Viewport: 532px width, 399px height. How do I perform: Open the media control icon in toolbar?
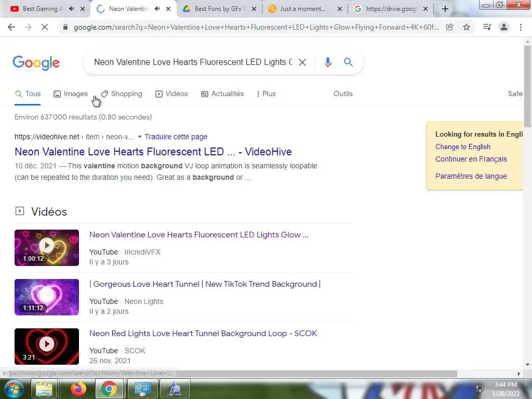pyautogui.click(x=487, y=27)
